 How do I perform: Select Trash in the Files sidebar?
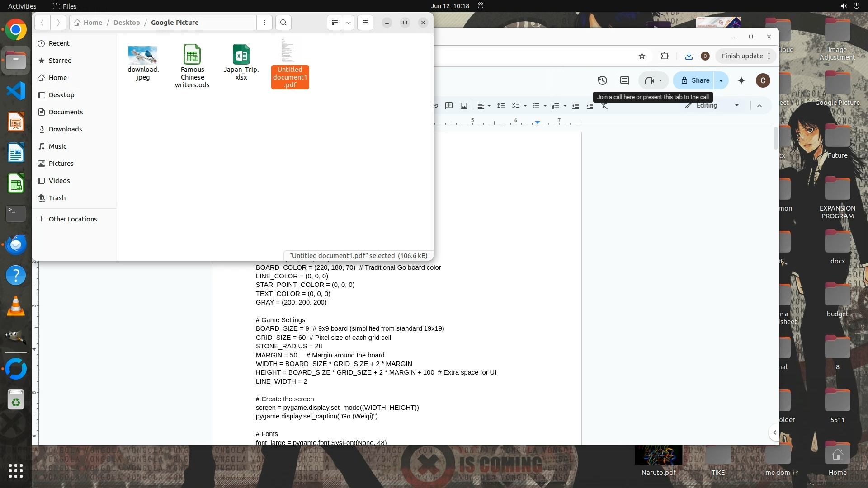57,198
